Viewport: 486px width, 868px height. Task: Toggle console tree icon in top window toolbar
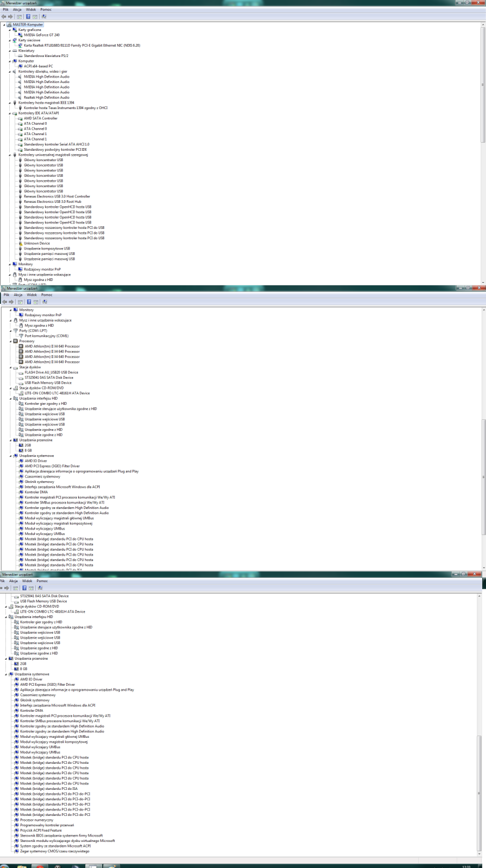coord(19,16)
